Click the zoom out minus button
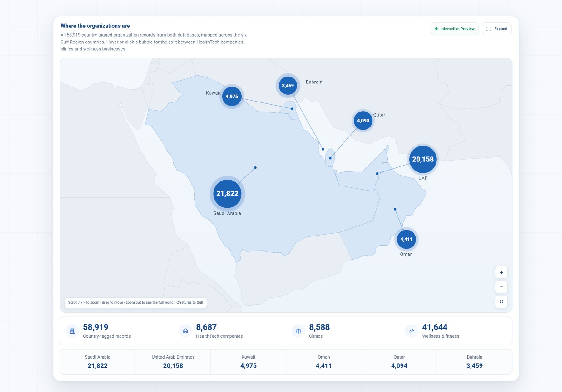 [501, 287]
